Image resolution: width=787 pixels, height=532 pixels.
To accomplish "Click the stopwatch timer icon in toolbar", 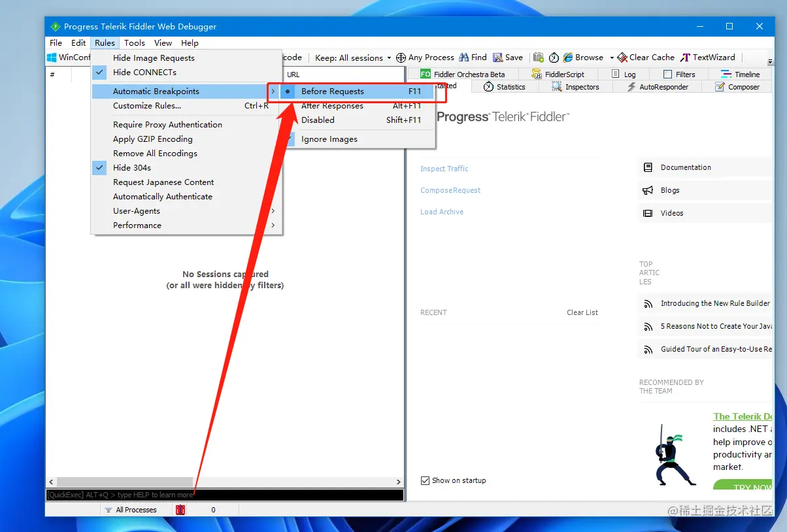I will pos(554,58).
